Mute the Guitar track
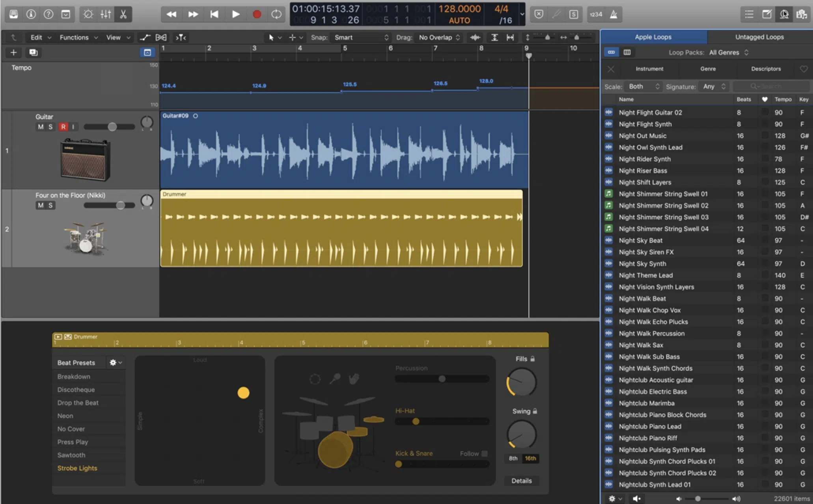This screenshot has height=504, width=813. [41, 127]
